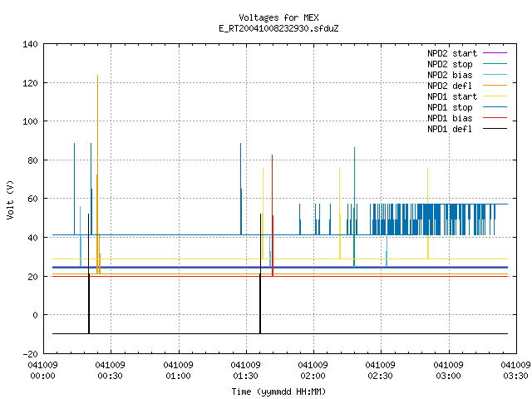Click the purple NPD2 start legend line

click(x=495, y=53)
